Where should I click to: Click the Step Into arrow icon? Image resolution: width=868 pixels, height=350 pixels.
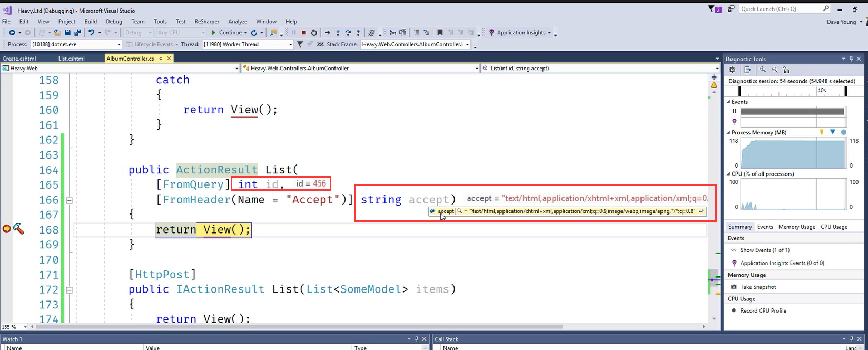click(x=338, y=33)
